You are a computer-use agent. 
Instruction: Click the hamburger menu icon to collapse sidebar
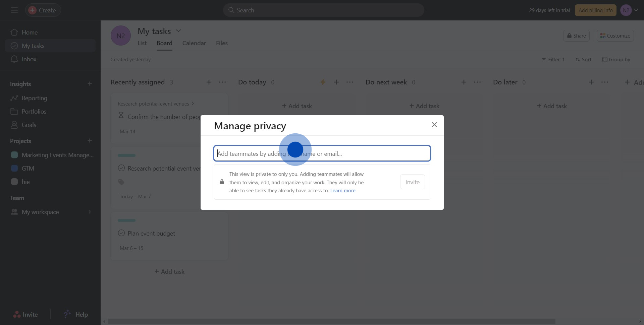pos(14,10)
